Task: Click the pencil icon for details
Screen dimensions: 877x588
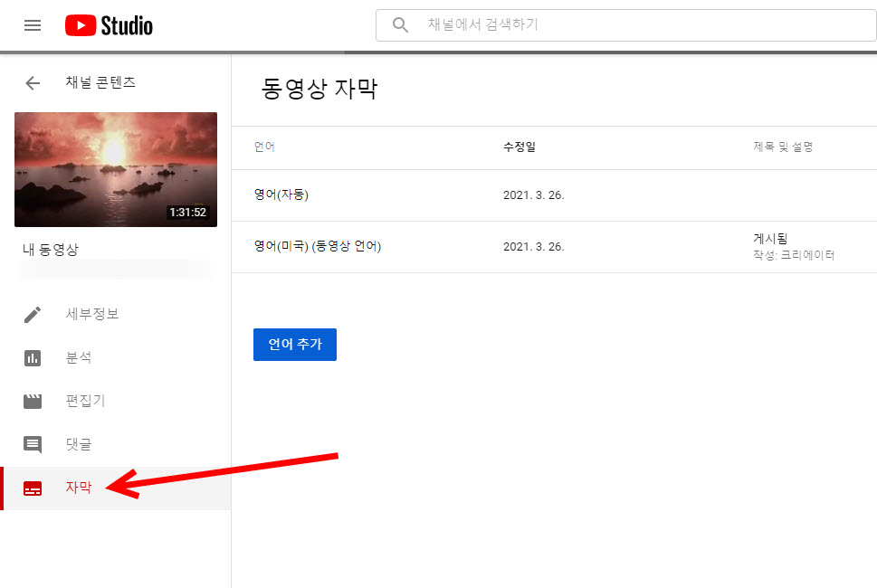Action: pos(33,314)
